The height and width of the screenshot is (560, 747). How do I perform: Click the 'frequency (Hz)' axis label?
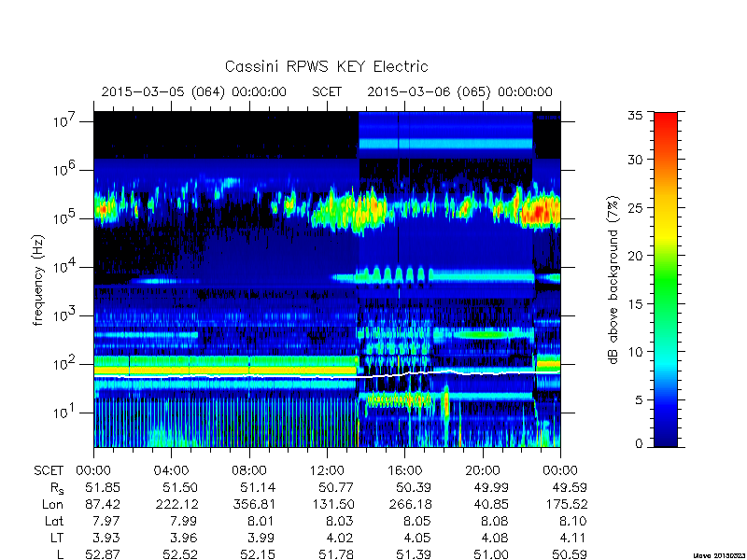point(38,280)
